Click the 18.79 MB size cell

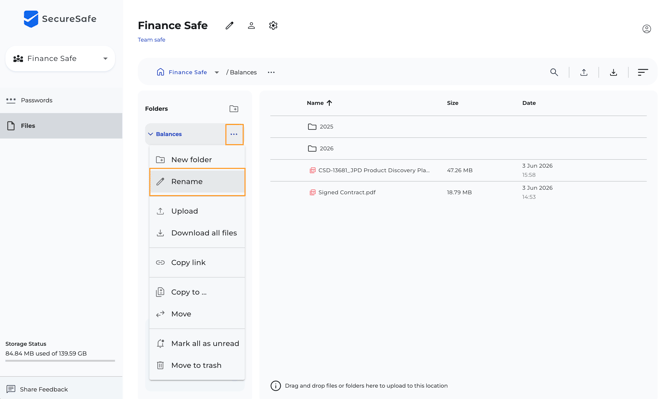(x=459, y=192)
